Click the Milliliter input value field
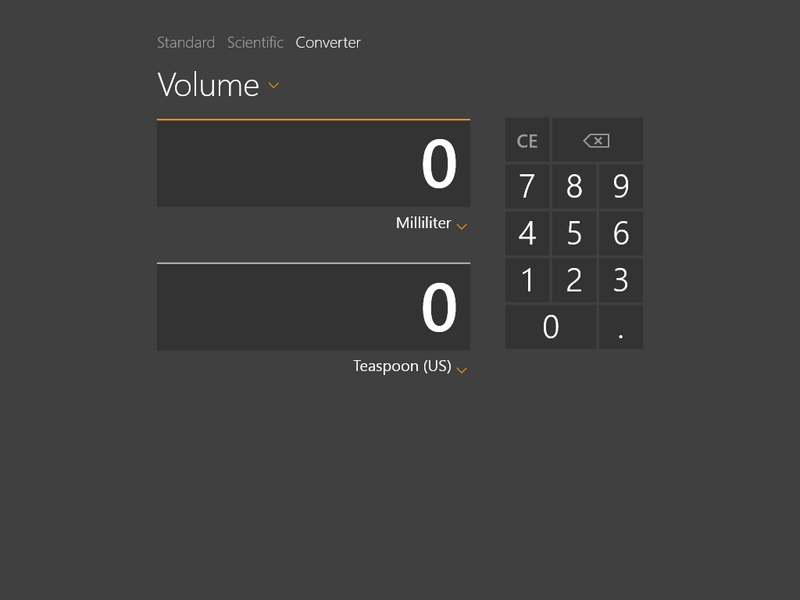This screenshot has width=800, height=600. (313, 164)
